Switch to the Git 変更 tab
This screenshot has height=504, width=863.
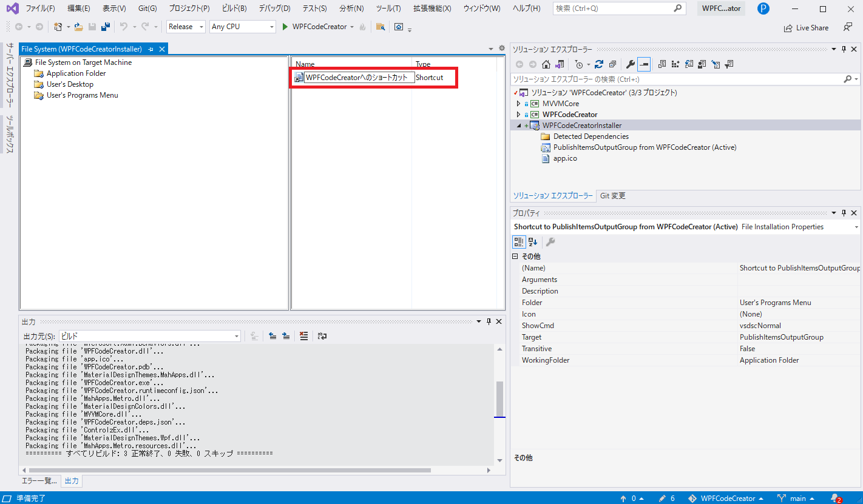coord(612,196)
